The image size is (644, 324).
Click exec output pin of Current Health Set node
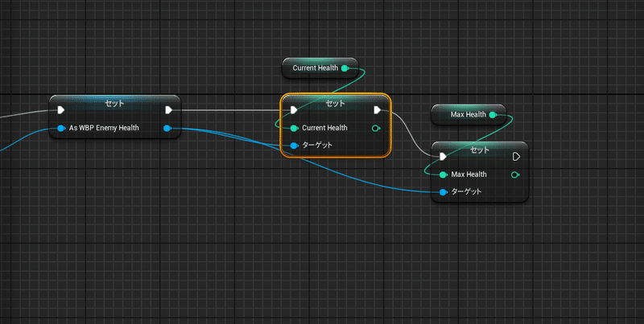(377, 110)
